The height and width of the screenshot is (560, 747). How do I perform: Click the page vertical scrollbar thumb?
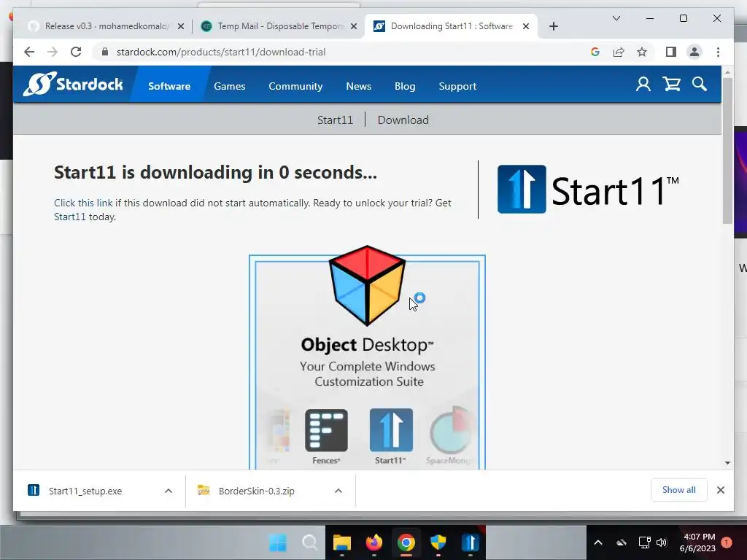[727, 150]
